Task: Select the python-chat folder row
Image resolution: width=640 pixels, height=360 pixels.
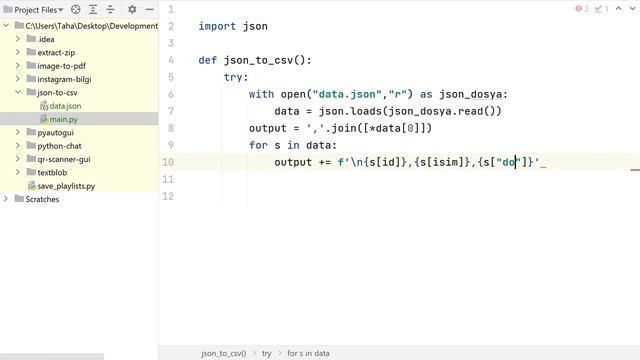Action: (x=79, y=146)
